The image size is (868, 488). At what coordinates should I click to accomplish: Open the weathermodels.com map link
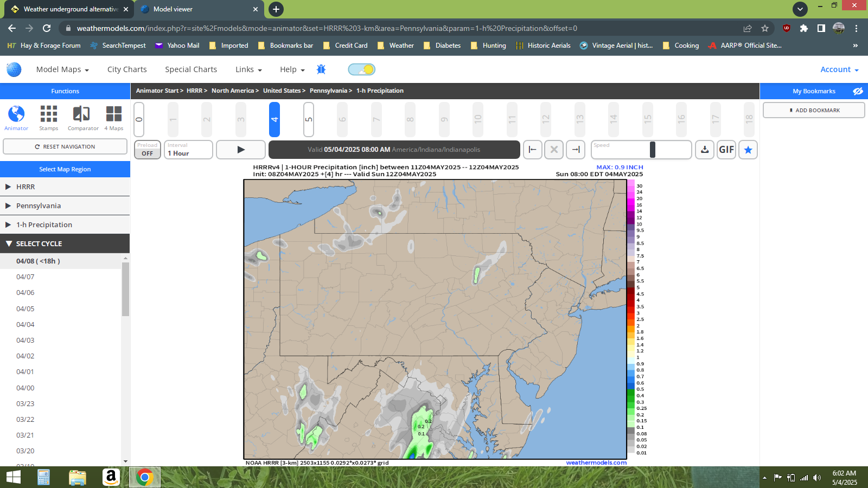pyautogui.click(x=596, y=463)
